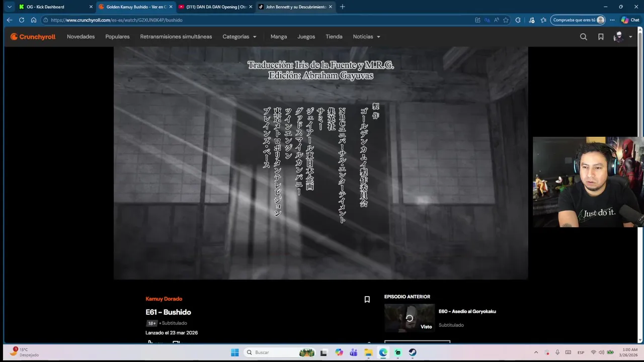Open Retransmisiones simultáneas
The height and width of the screenshot is (362, 644).
tap(176, 37)
